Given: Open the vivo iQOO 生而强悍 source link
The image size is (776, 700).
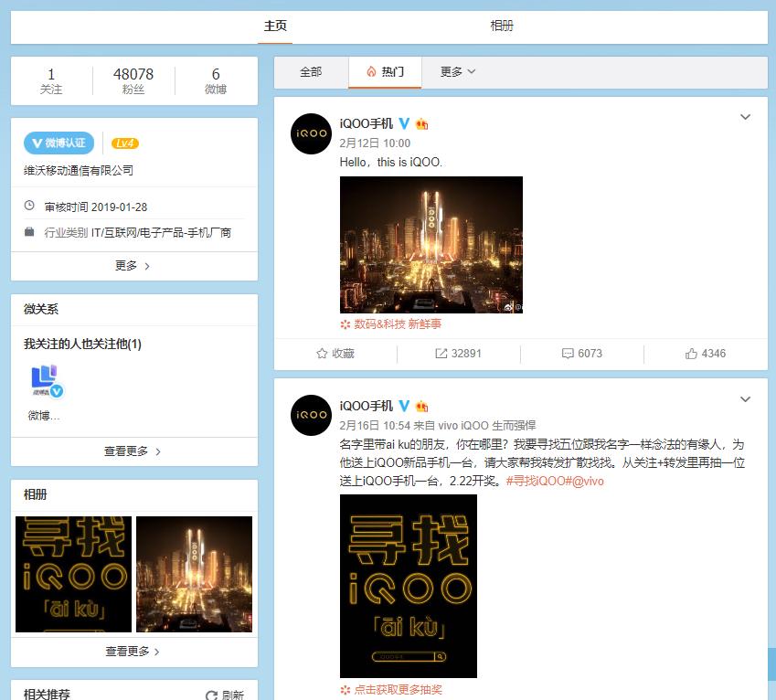Looking at the screenshot, I should tap(487, 426).
